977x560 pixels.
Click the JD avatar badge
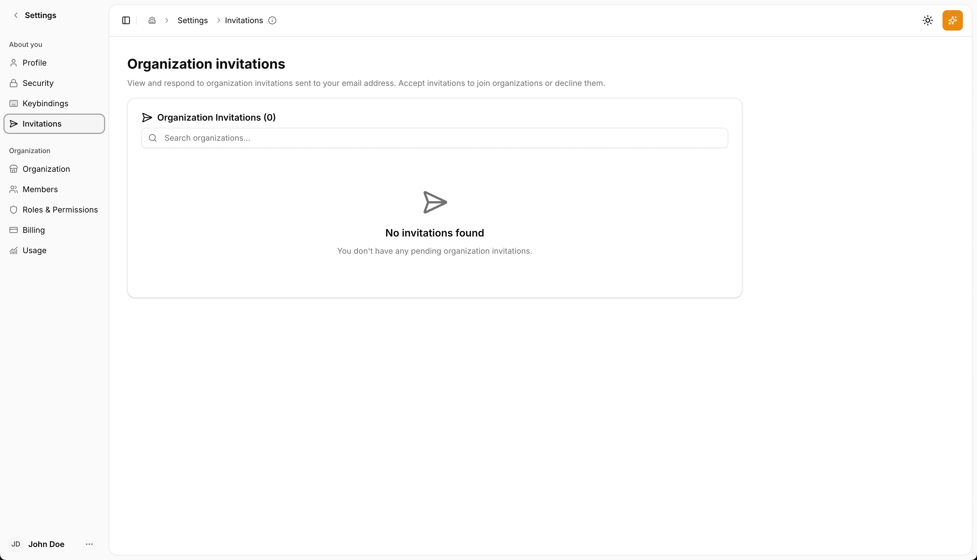[16, 544]
